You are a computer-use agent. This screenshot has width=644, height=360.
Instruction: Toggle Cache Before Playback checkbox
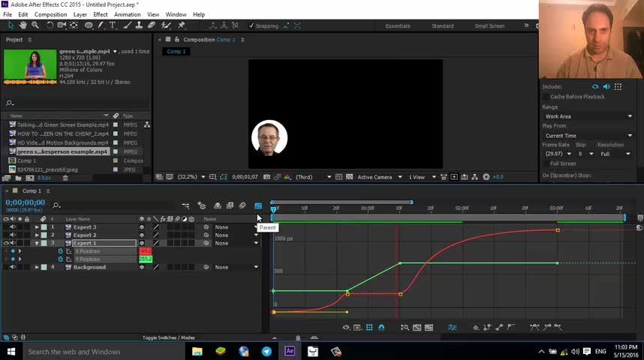(x=546, y=97)
